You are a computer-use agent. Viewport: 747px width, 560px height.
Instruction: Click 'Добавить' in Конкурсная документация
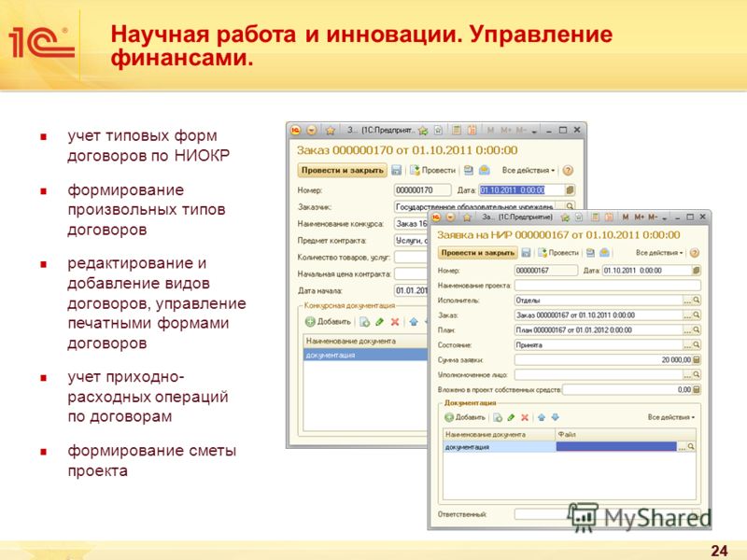(328, 322)
